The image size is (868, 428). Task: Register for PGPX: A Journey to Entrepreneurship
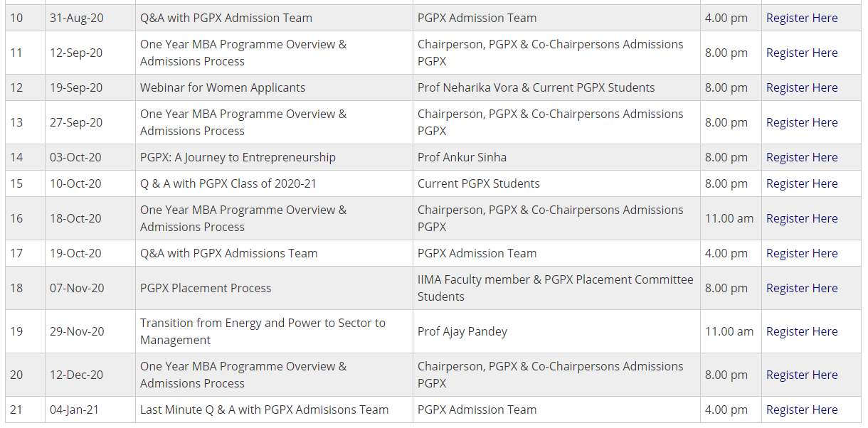[802, 157]
